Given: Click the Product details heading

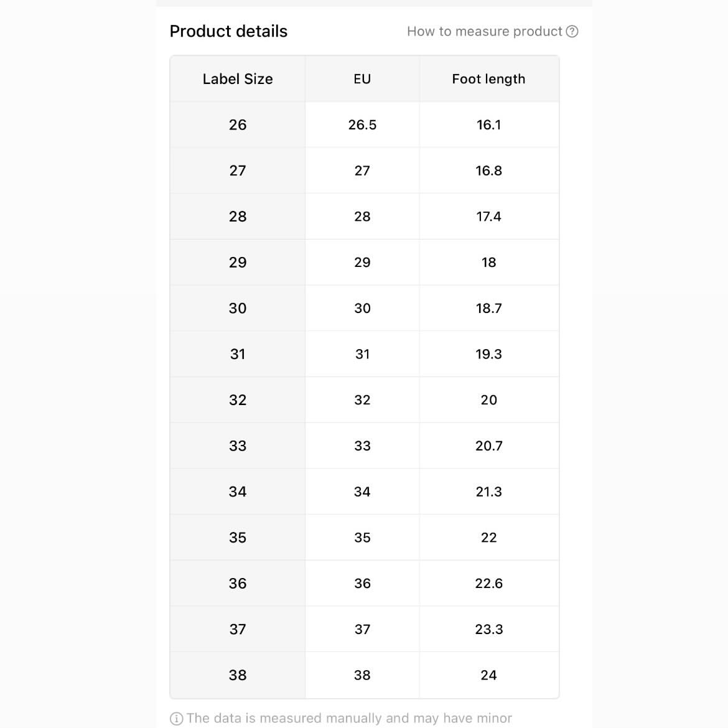Looking at the screenshot, I should pos(228,32).
